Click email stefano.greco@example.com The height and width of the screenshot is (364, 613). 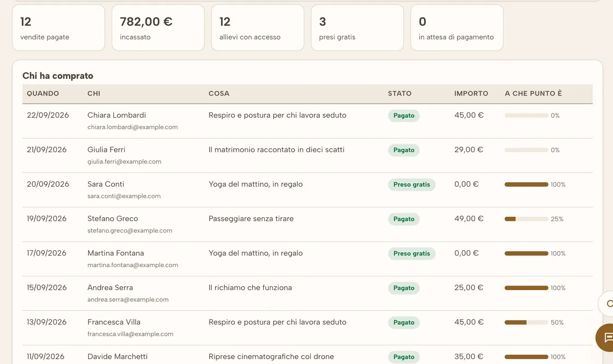130,230
